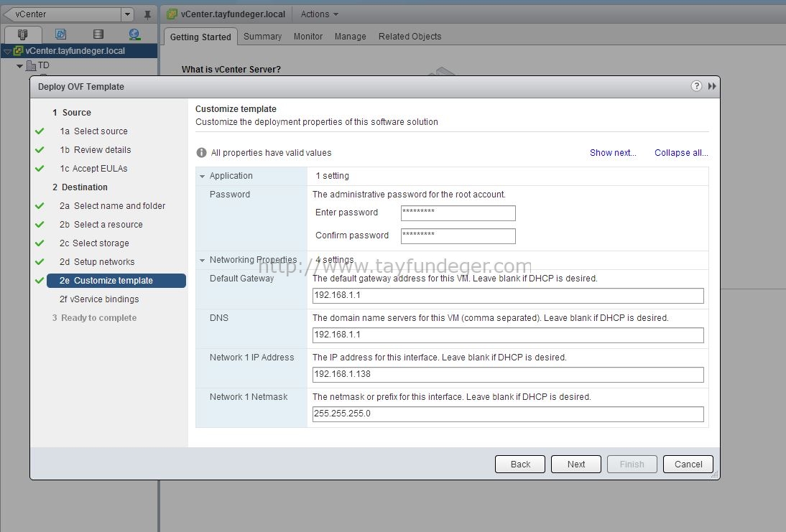Open help for Deploy OVF Template dialog
This screenshot has width=786, height=532.
coord(696,86)
